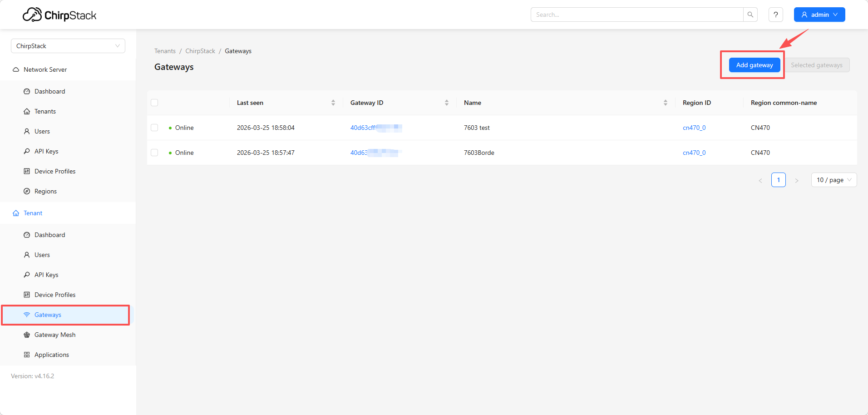Navigate to Applications in sidebar
Screen dimensions: 868x415
[x=52, y=355]
